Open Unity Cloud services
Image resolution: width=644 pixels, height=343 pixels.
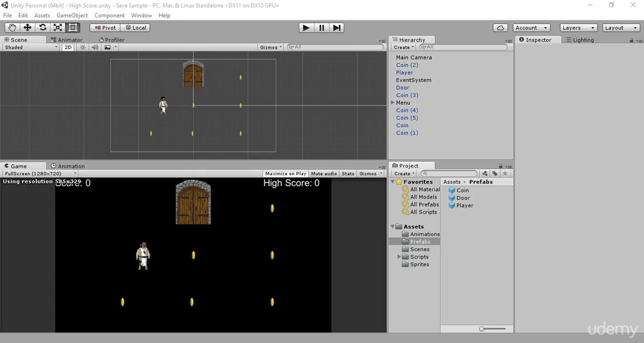pyautogui.click(x=500, y=27)
